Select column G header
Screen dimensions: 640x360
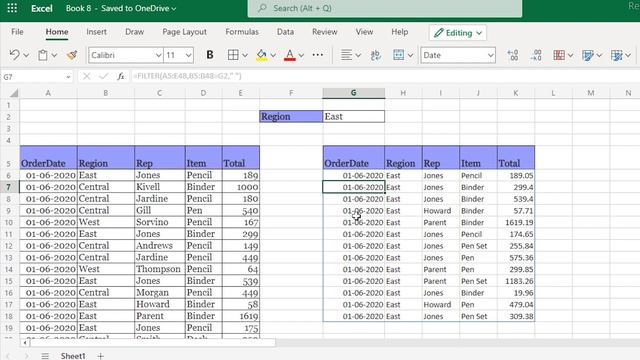tap(353, 93)
